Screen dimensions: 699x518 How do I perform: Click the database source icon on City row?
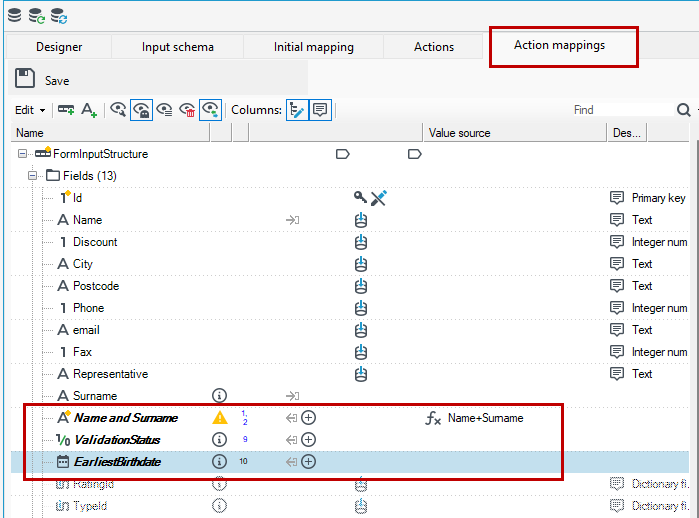click(361, 264)
